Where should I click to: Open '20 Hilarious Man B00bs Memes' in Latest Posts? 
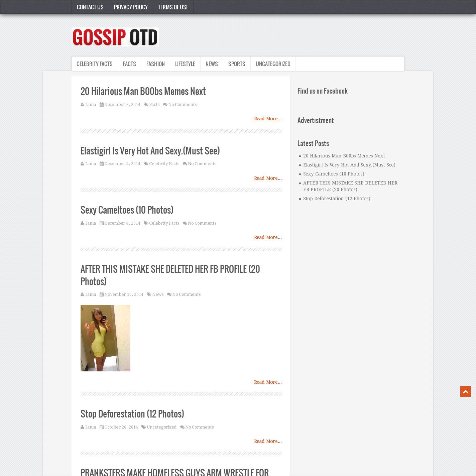344,156
